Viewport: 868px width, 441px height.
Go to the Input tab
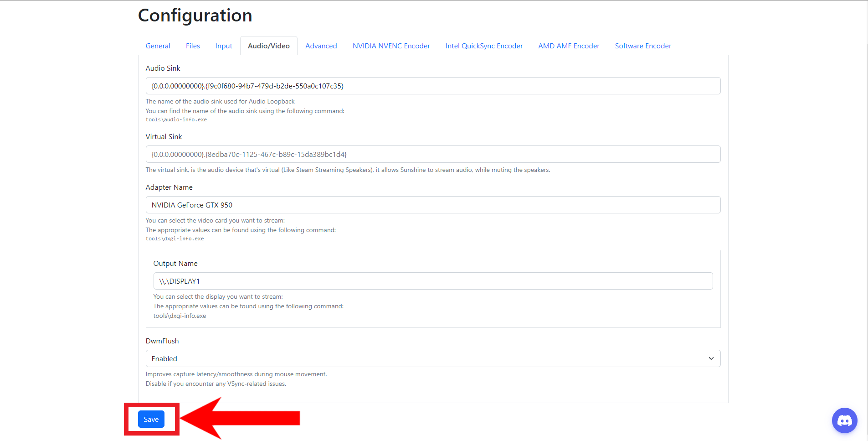(224, 46)
